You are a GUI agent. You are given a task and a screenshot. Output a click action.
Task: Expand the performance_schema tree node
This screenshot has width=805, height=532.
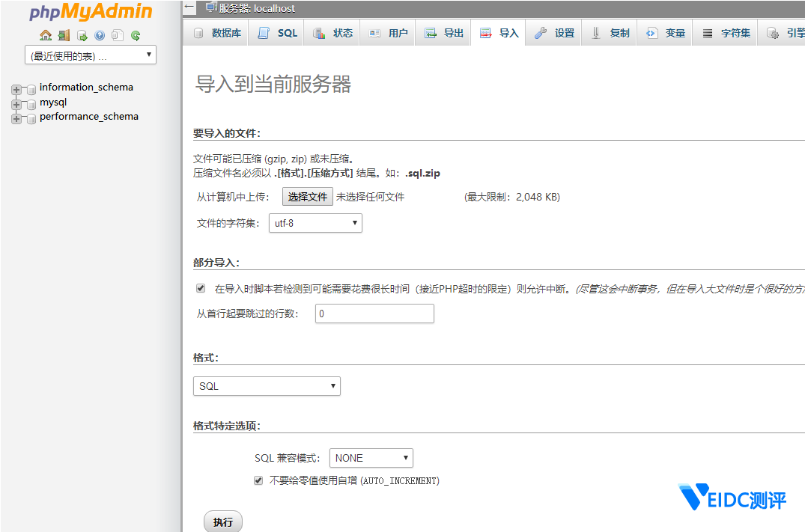click(x=16, y=118)
